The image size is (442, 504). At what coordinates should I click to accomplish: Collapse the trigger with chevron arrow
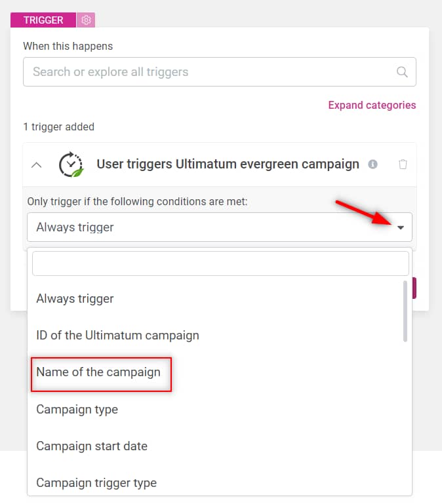tap(37, 165)
